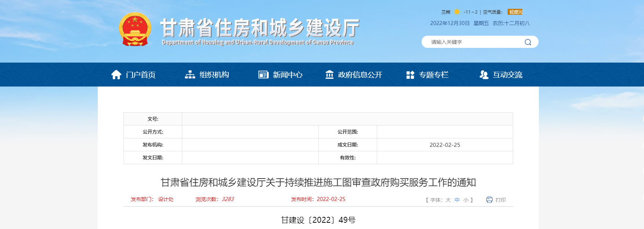Go to 门户首页 in navigation bar
This screenshot has width=644, height=229.
[x=140, y=75]
